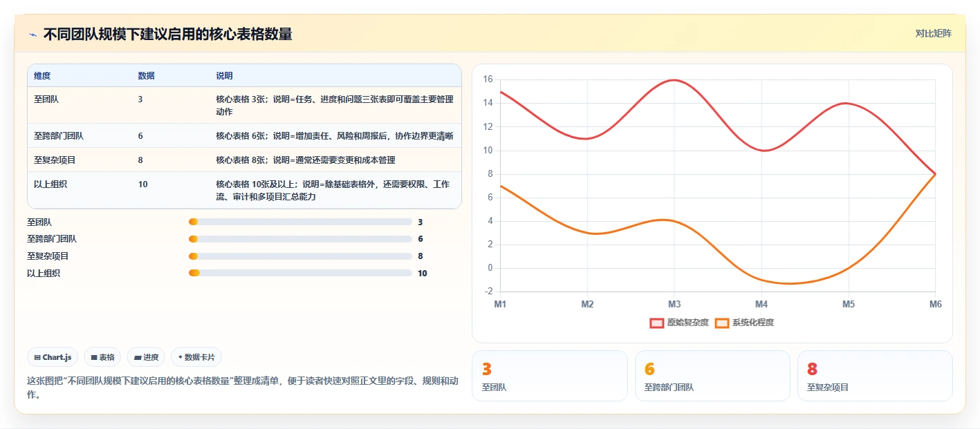
Task: Click the 至跨部门团队 progress bar
Action: click(300, 239)
